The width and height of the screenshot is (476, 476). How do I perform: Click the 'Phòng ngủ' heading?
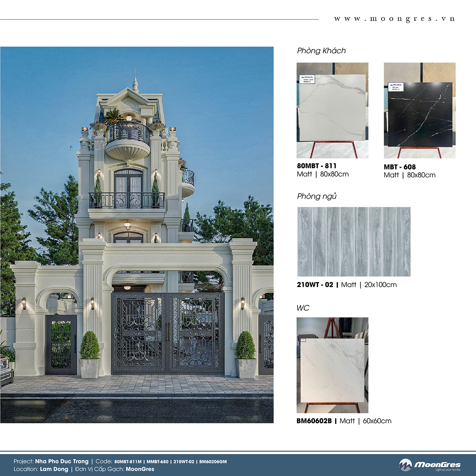point(317,196)
